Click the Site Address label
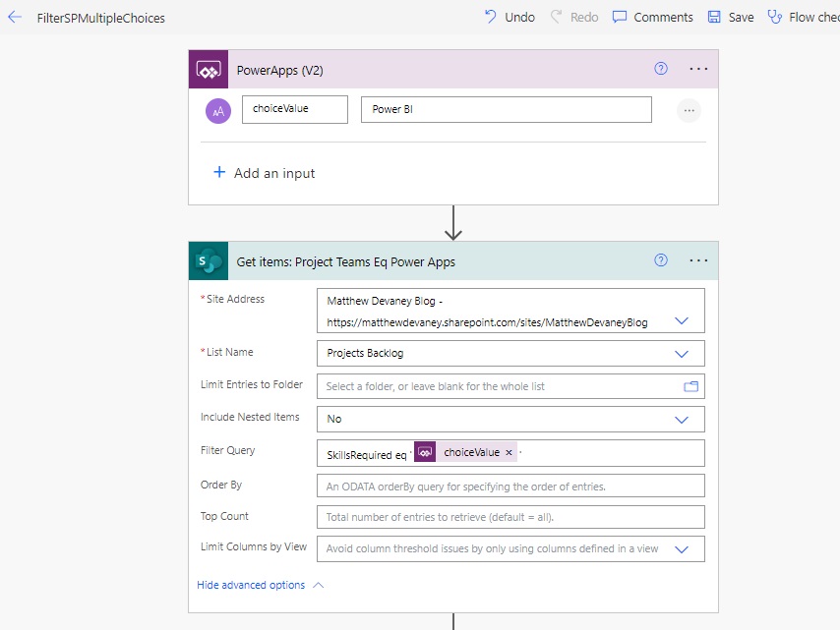The image size is (840, 630). pos(235,299)
